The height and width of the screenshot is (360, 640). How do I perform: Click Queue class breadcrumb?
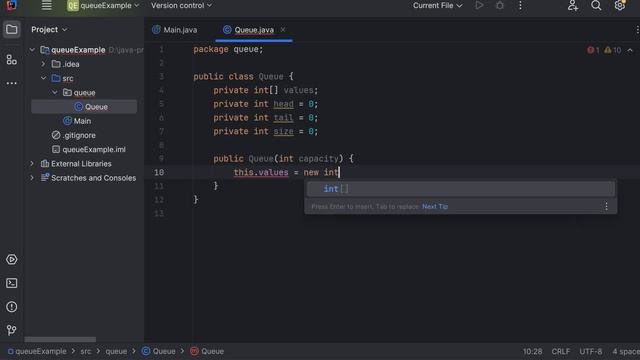[159, 351]
